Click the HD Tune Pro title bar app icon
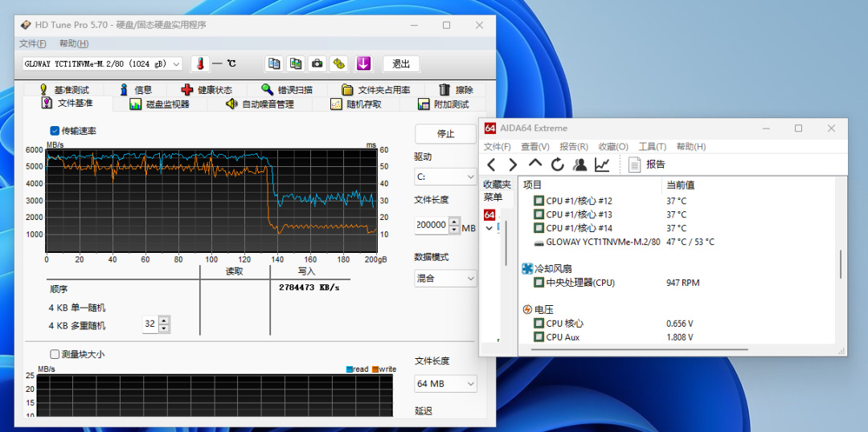 (x=26, y=25)
